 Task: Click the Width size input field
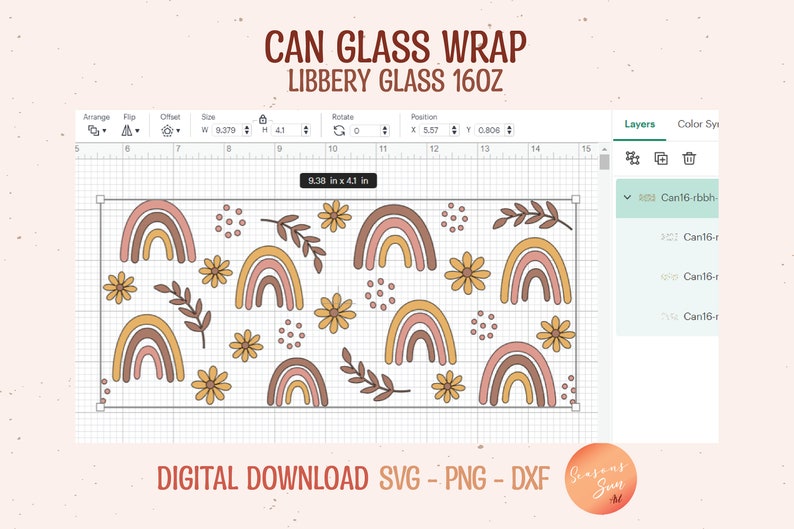point(226,130)
